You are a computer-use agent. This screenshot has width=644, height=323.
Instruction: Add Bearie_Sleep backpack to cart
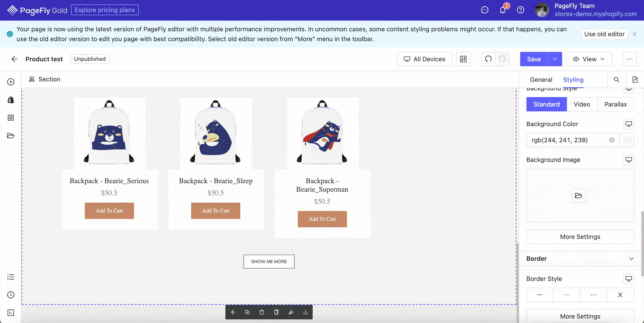(216, 211)
